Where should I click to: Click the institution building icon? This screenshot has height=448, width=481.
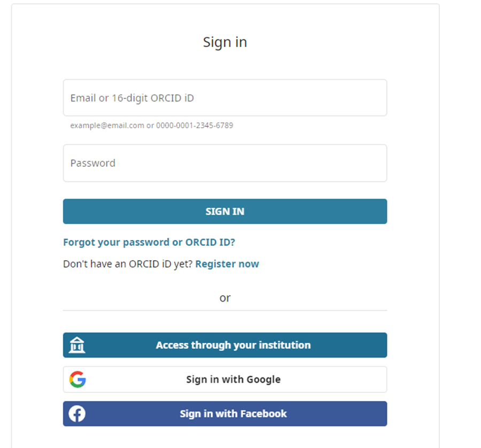tap(77, 345)
